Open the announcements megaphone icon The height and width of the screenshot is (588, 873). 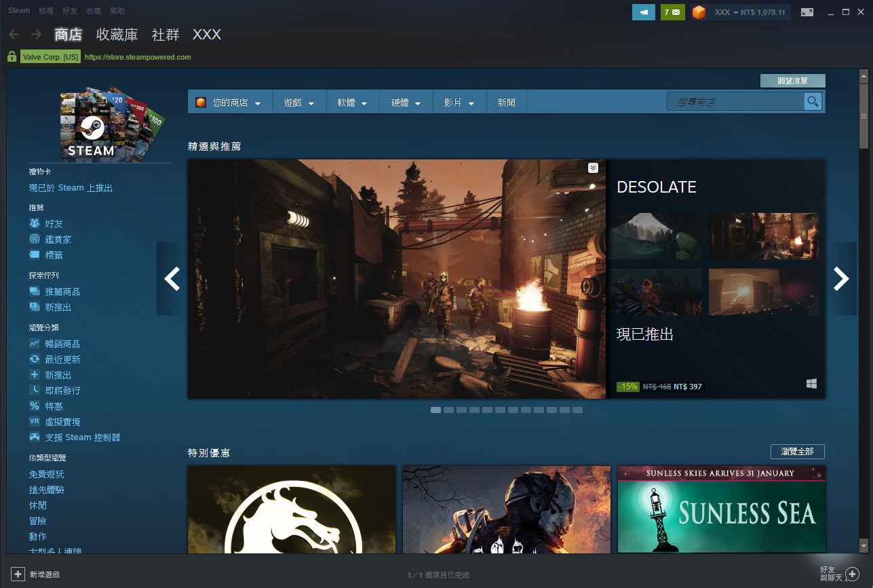point(643,12)
